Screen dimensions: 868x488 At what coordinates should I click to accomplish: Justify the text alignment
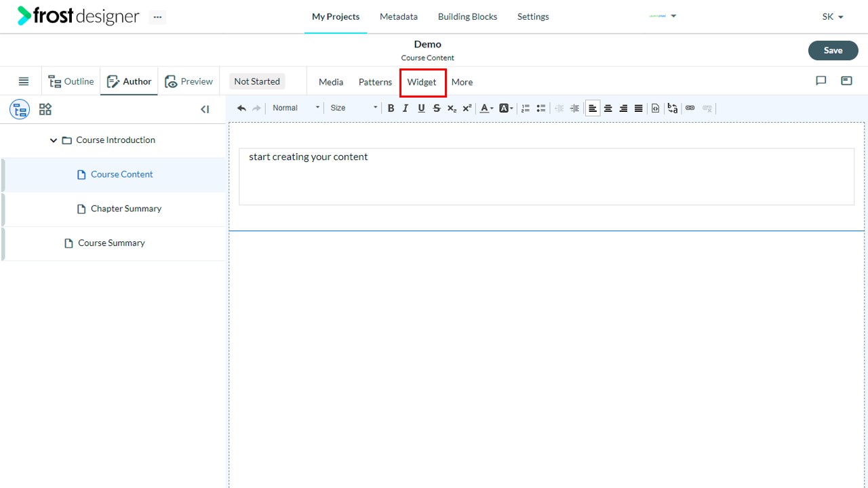(639, 108)
